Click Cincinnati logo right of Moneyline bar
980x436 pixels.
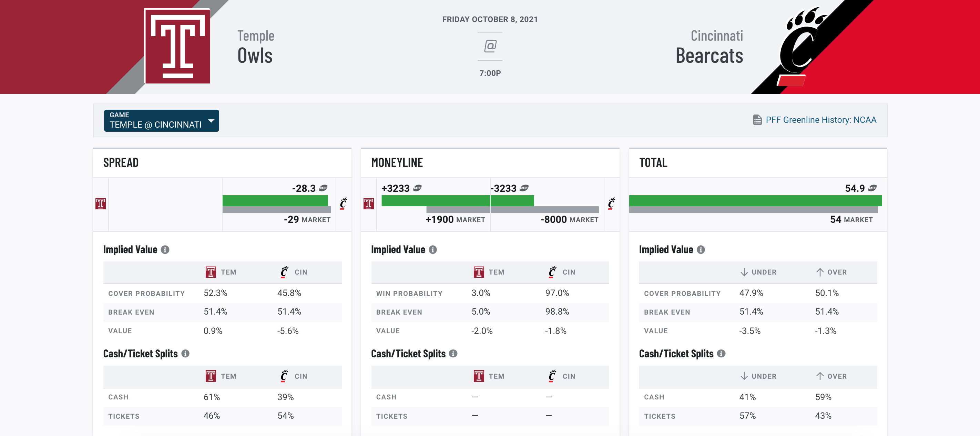coord(611,204)
